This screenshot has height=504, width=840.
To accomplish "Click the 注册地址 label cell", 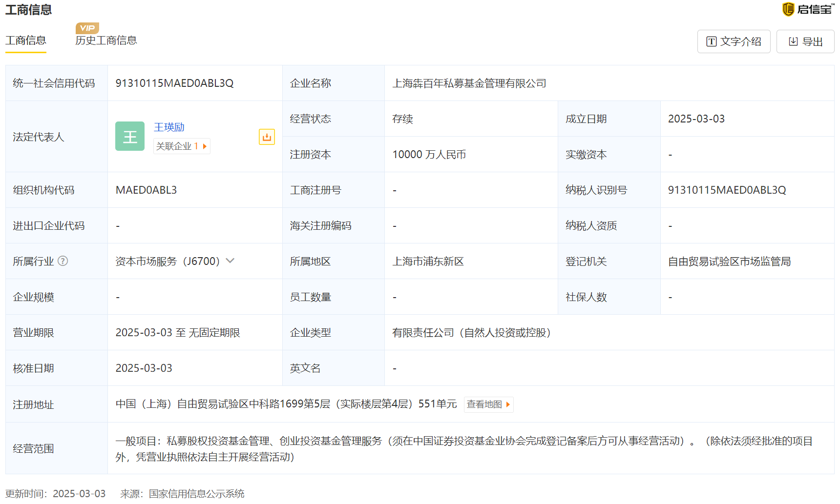I will pyautogui.click(x=57, y=404).
